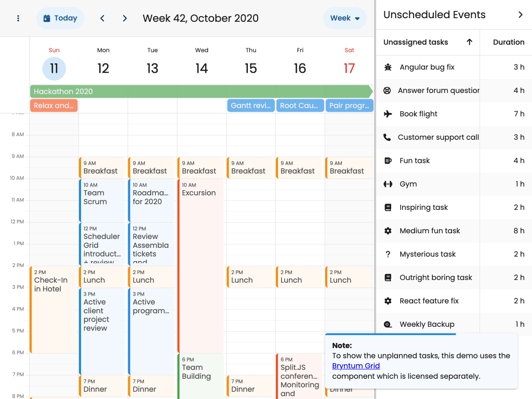Select Sunday 11 date header
Viewport: 532px width, 399px height.
[54, 68]
